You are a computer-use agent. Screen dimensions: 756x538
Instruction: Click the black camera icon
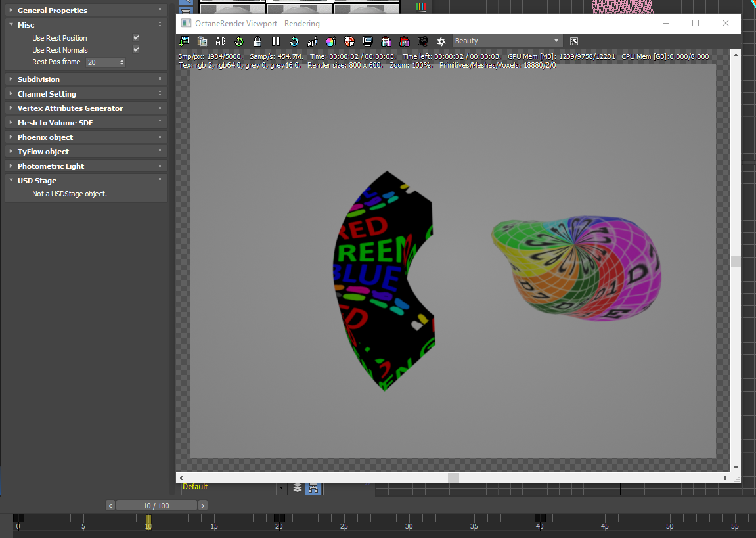point(423,41)
